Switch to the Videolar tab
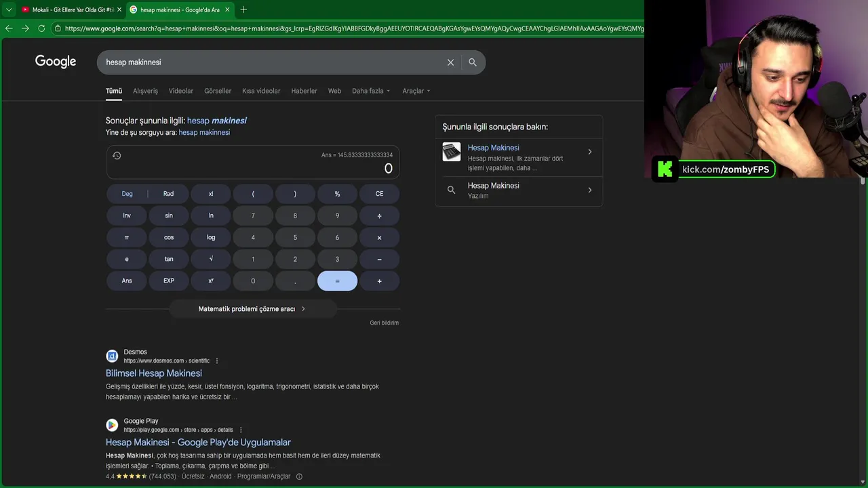The width and height of the screenshot is (868, 488). (x=181, y=91)
